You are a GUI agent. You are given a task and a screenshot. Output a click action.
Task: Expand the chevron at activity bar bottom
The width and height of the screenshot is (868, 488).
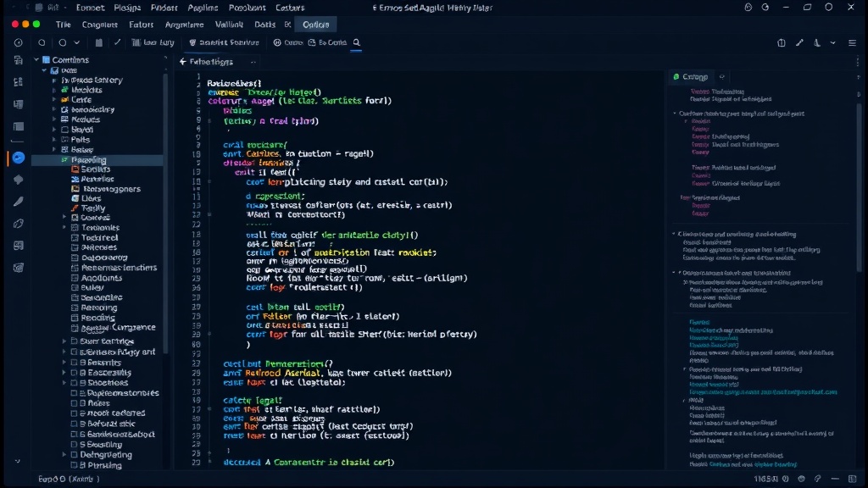coord(17,460)
